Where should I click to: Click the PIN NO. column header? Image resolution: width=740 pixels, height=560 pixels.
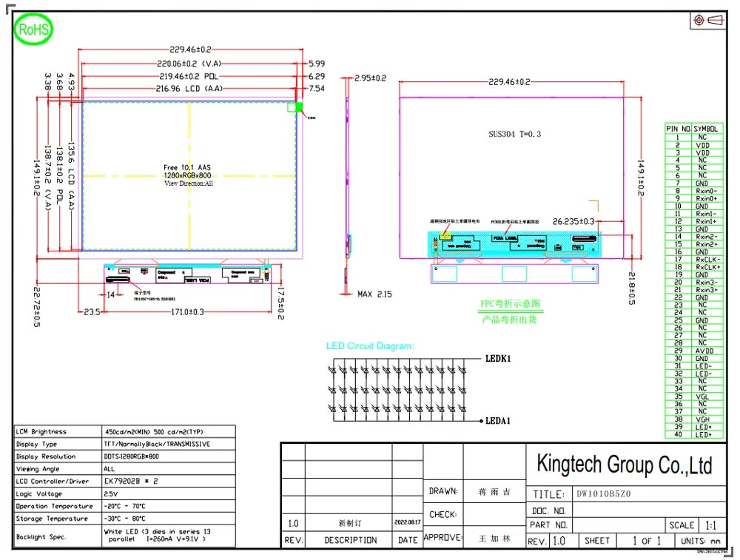click(678, 129)
